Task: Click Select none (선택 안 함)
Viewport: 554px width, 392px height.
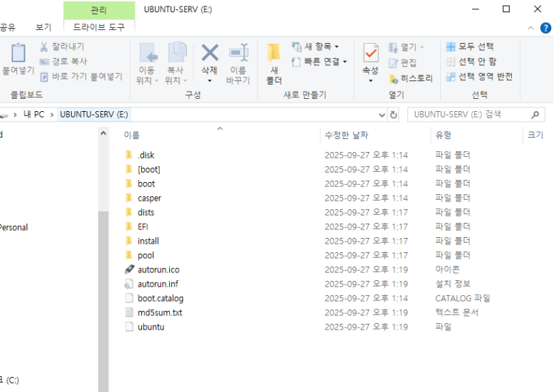Action: pyautogui.click(x=472, y=62)
